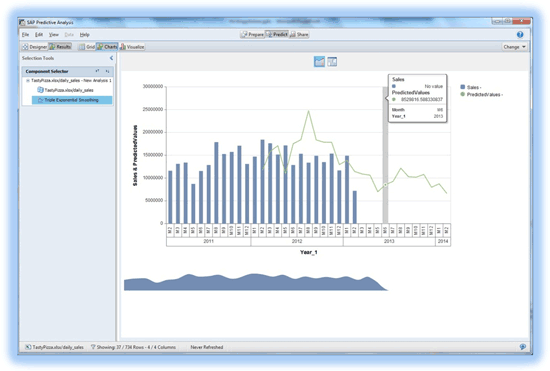Open the Change dropdown
Image resolution: width=550 pixels, height=371 pixels.
point(515,47)
